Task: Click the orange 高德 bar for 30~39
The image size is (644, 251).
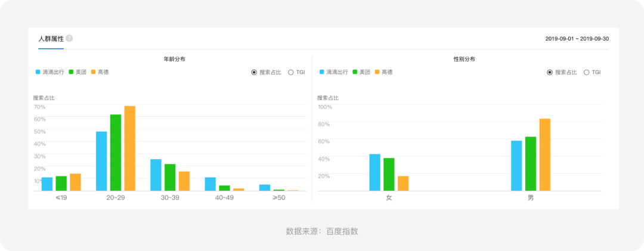Action: pyautogui.click(x=184, y=181)
